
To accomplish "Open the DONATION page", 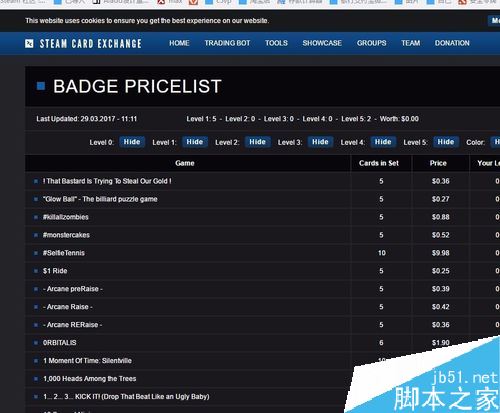I will (x=452, y=43).
